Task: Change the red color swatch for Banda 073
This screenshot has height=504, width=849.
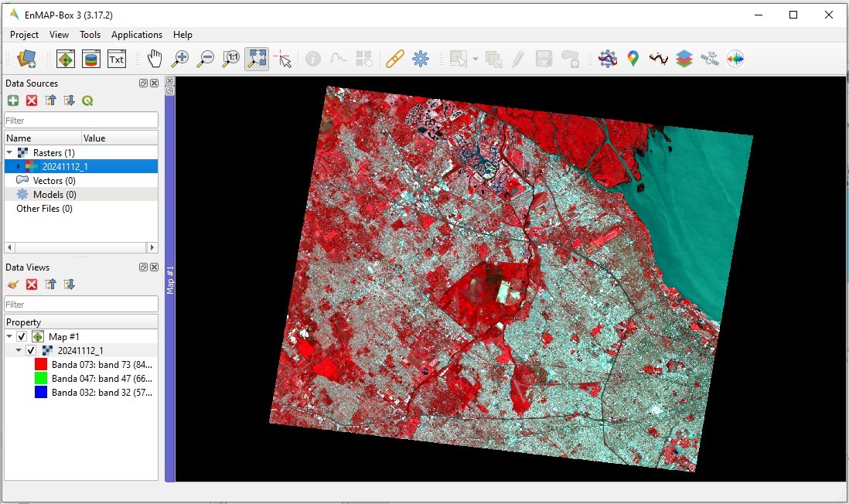Action: [40, 365]
